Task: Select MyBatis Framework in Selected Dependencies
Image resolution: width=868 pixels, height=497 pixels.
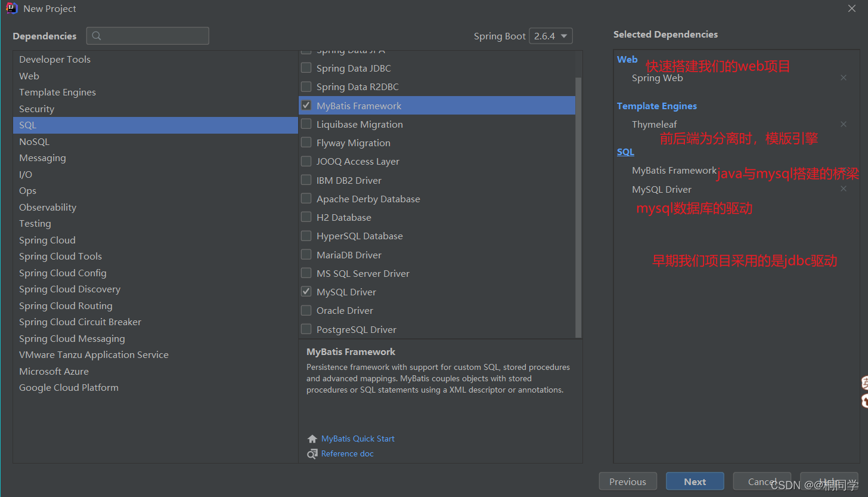Action: 674,170
